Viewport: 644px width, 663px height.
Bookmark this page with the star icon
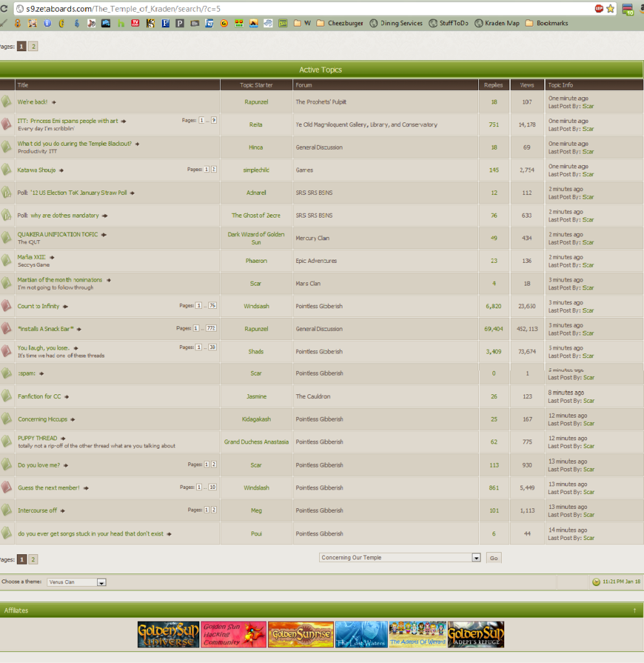610,9
